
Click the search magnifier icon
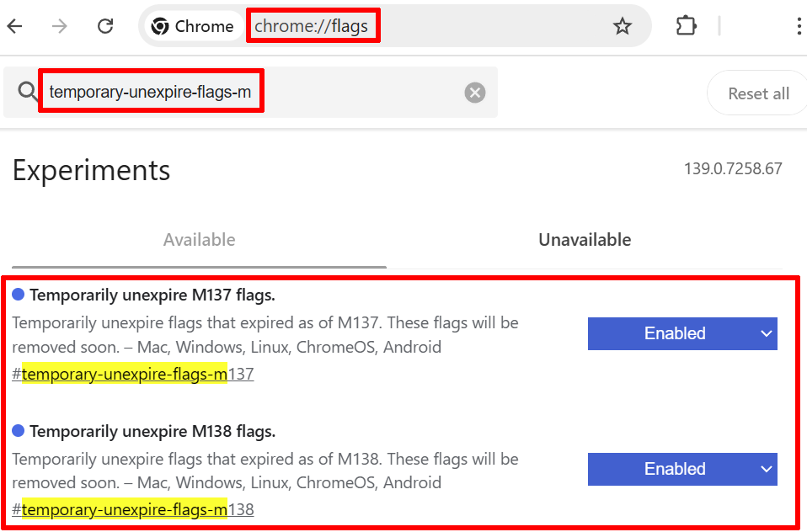[x=27, y=92]
